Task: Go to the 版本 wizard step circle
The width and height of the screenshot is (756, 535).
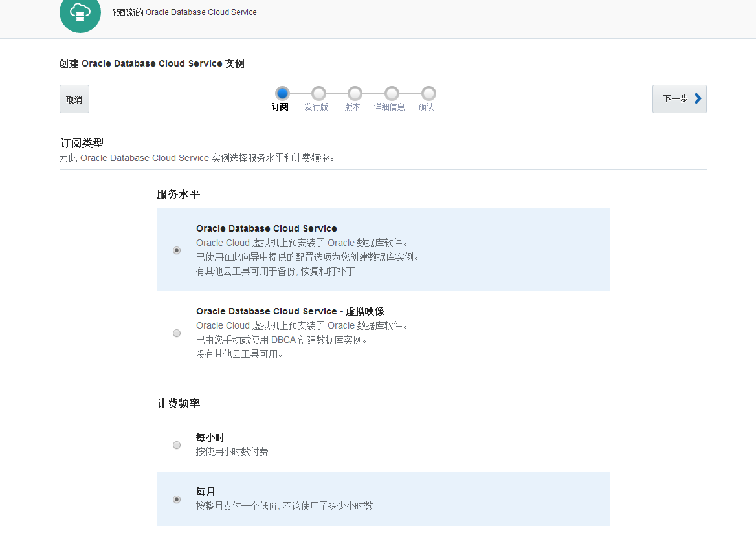Action: tap(355, 93)
